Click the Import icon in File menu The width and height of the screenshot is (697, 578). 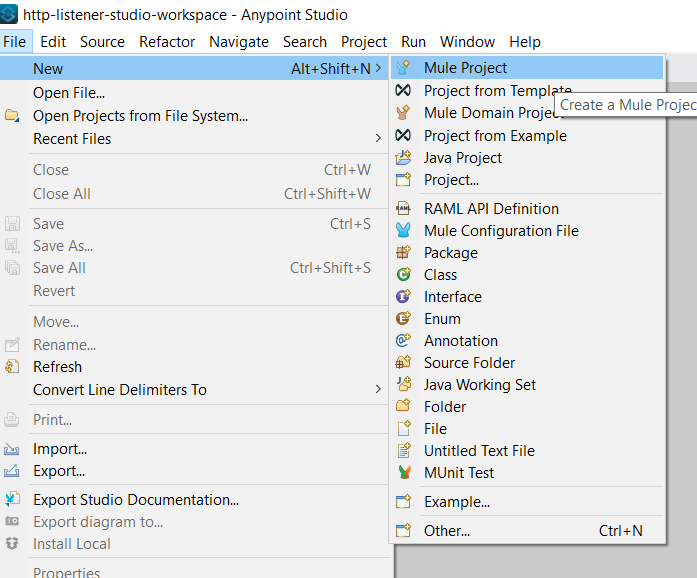coord(12,449)
